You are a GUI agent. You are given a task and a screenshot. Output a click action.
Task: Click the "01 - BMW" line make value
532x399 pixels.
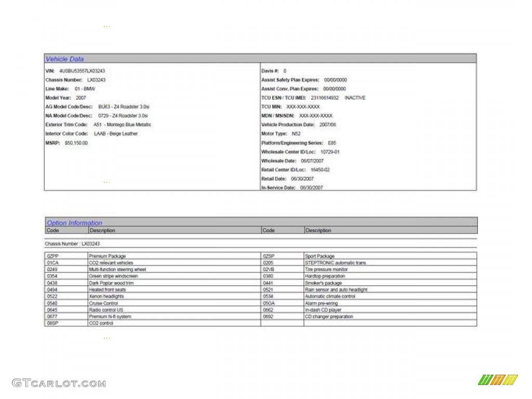pos(85,89)
